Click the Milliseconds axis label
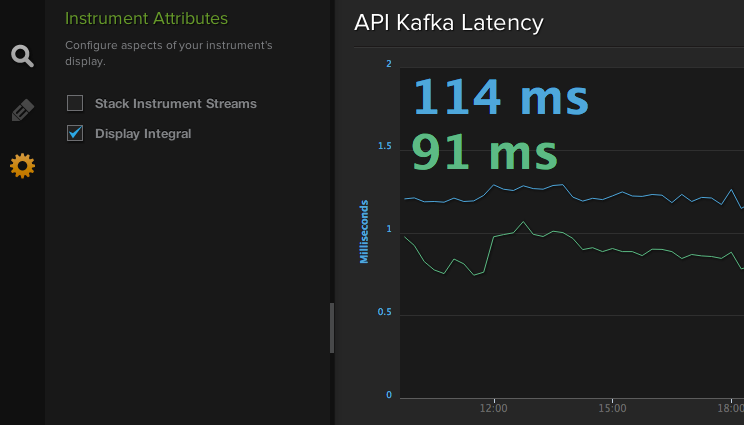Viewport: 744px width, 425px height. (x=364, y=231)
